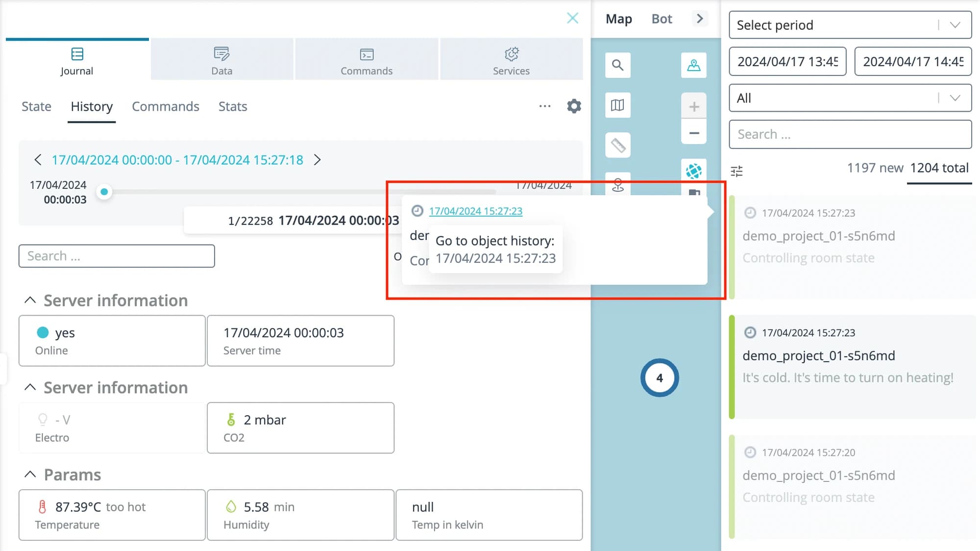Open the map layers icon
This screenshot has height=551, width=980.
tap(617, 105)
